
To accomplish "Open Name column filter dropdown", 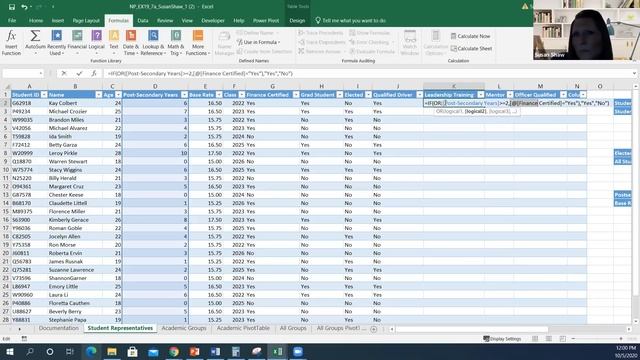I will point(98,95).
